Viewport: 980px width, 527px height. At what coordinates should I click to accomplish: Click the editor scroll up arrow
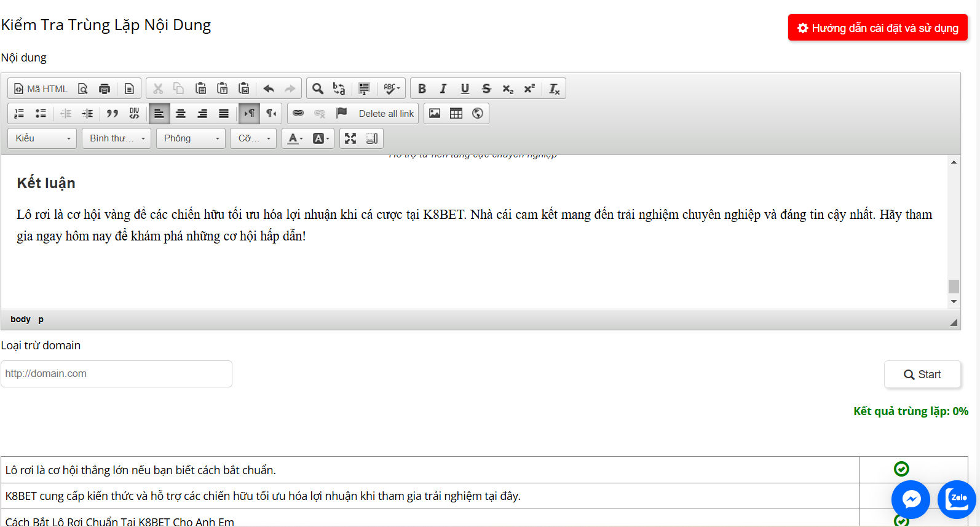pos(954,162)
